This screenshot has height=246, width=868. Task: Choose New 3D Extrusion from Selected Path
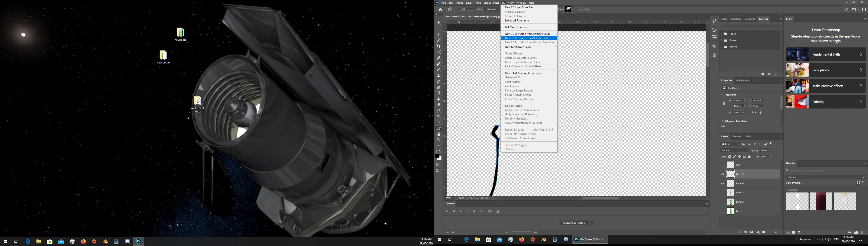pyautogui.click(x=527, y=38)
